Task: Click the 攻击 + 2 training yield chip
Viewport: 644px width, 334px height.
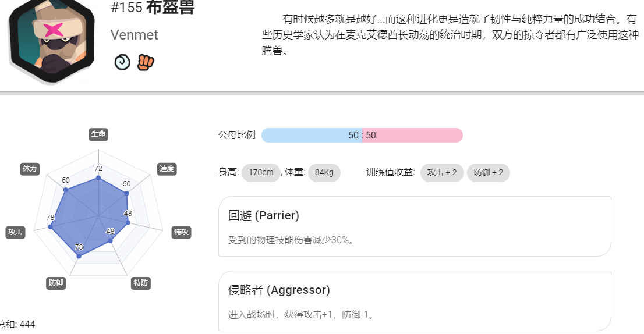Action: tap(442, 172)
